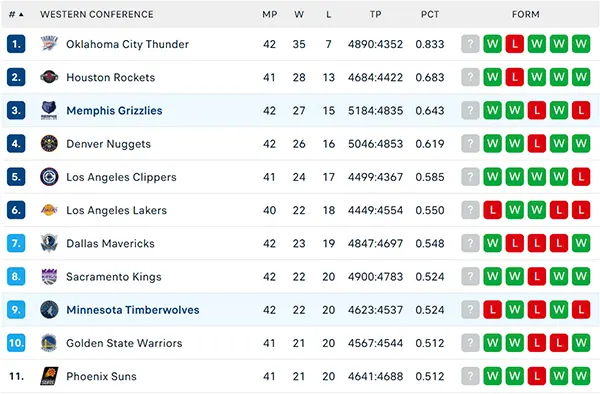Click the MP column header
Screen dimensions: 600x394
point(269,14)
